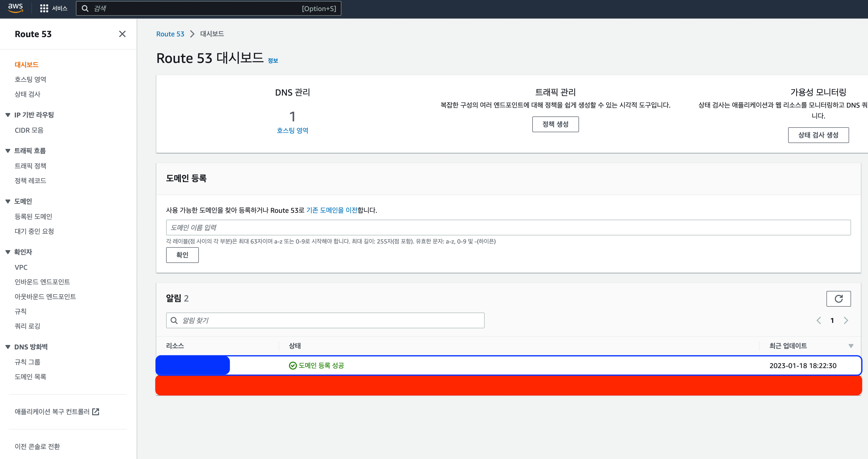Click the 정책 생성 button
Viewport: 868px width, 459px height.
coord(555,124)
